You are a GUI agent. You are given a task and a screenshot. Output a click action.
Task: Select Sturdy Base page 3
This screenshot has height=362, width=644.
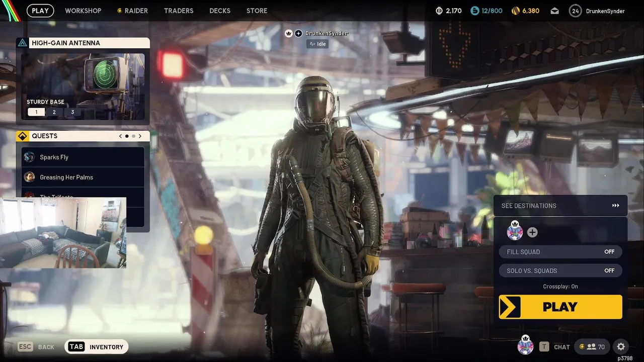72,112
